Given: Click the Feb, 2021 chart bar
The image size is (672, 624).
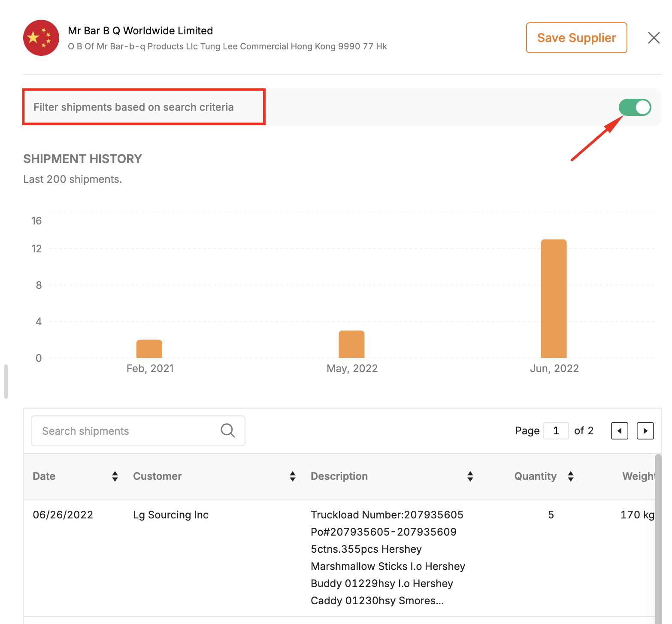Looking at the screenshot, I should click(x=149, y=349).
